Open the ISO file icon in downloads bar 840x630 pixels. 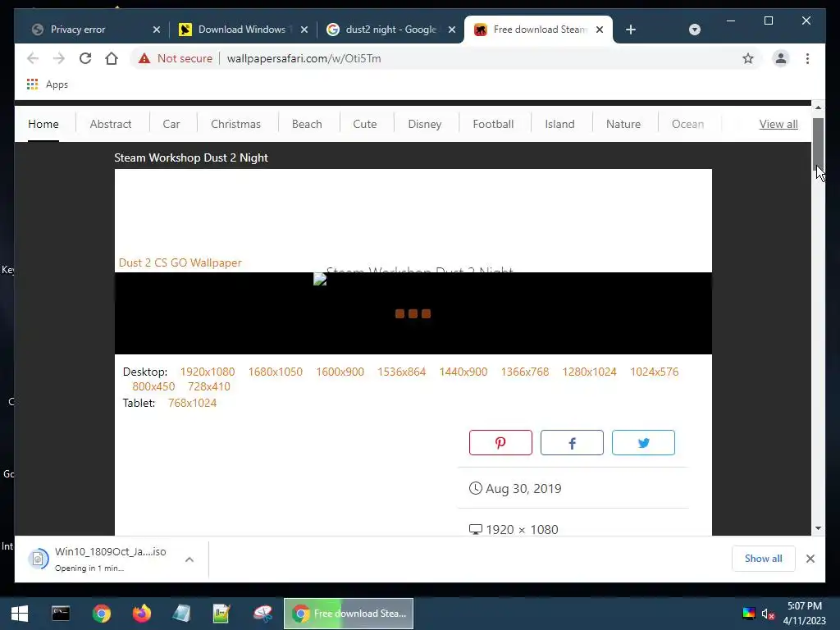click(38, 559)
